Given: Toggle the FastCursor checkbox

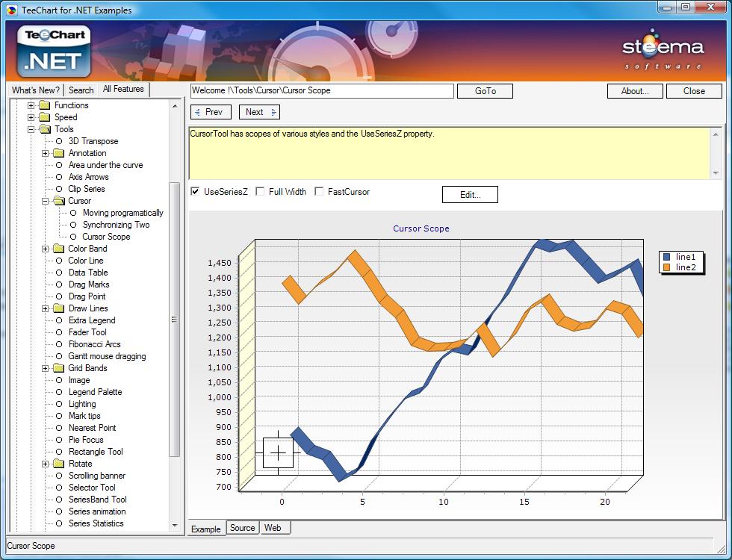Looking at the screenshot, I should [319, 191].
